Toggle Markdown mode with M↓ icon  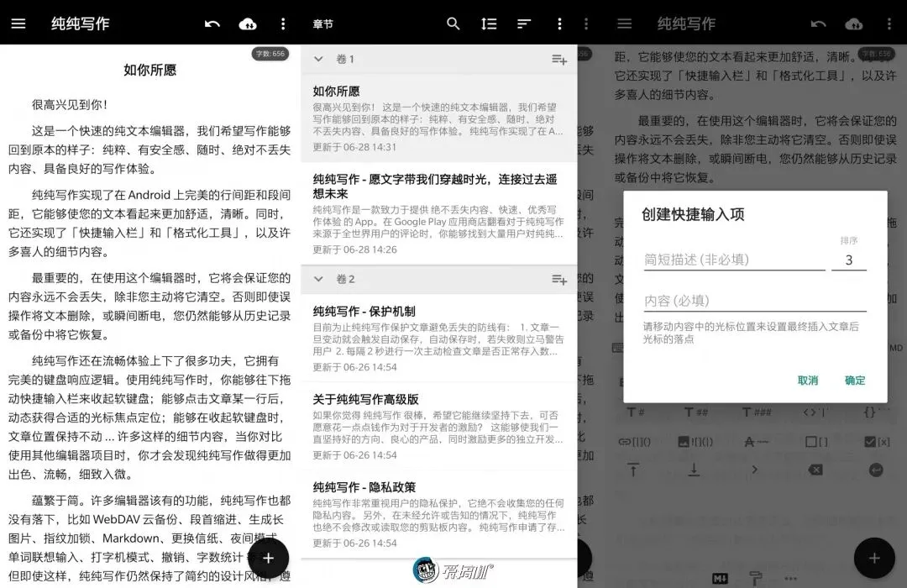(721, 578)
